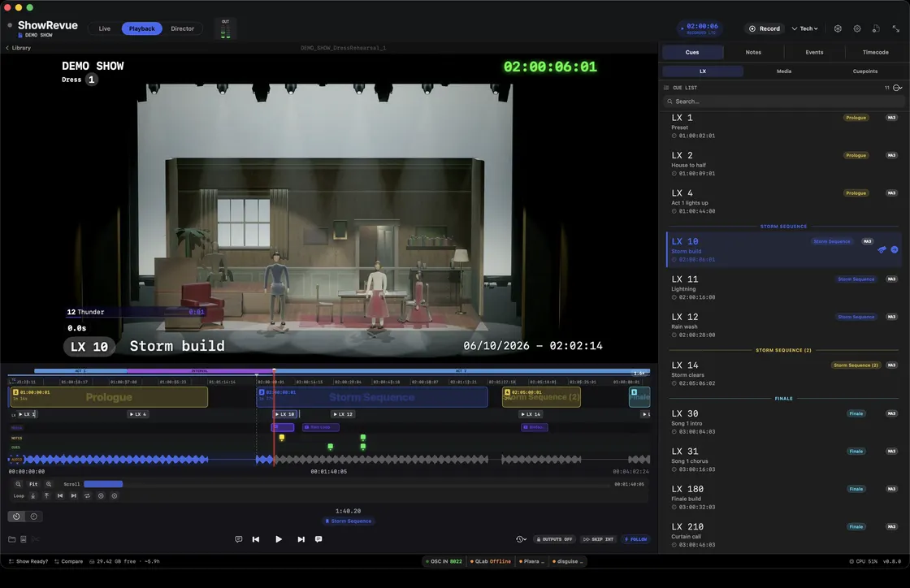Open the history clock dropdown

[521, 539]
